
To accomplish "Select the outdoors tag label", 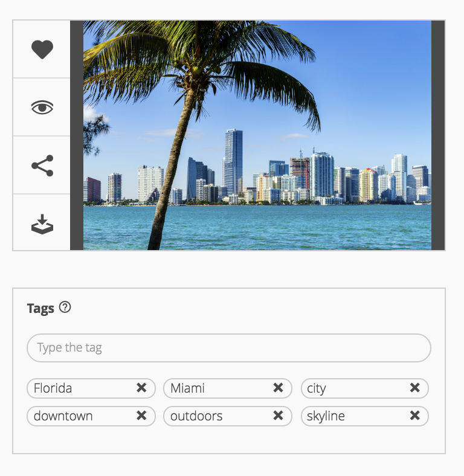I will click(x=196, y=416).
